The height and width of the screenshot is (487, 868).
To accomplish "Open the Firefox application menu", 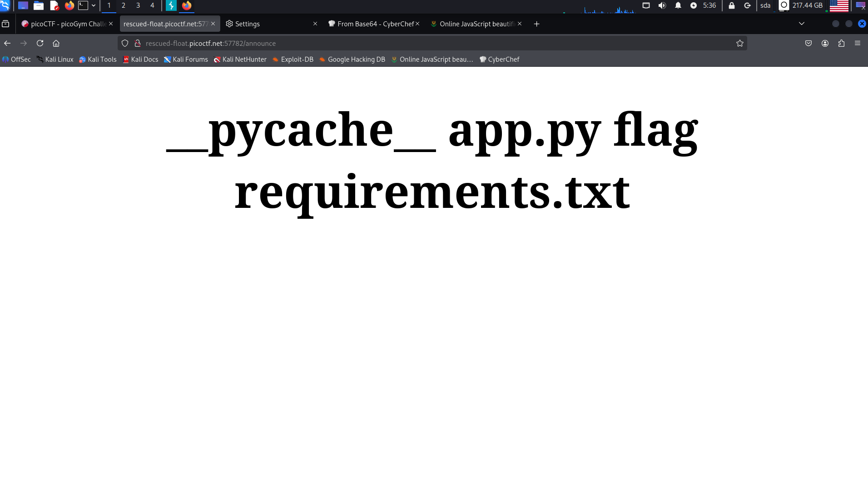I will (x=858, y=43).
